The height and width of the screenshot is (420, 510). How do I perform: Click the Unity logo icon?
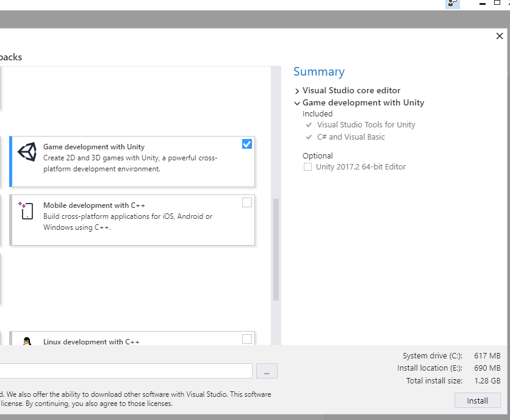(27, 152)
